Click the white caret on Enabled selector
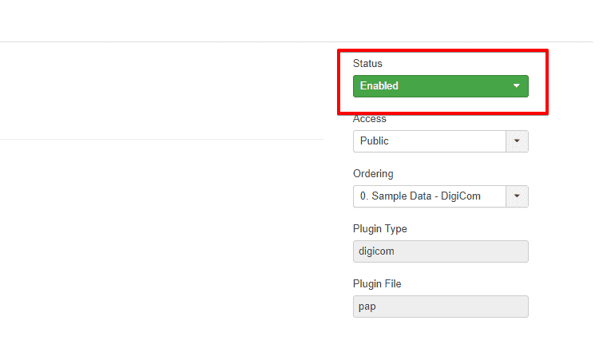The height and width of the screenshot is (364, 603). tap(516, 86)
